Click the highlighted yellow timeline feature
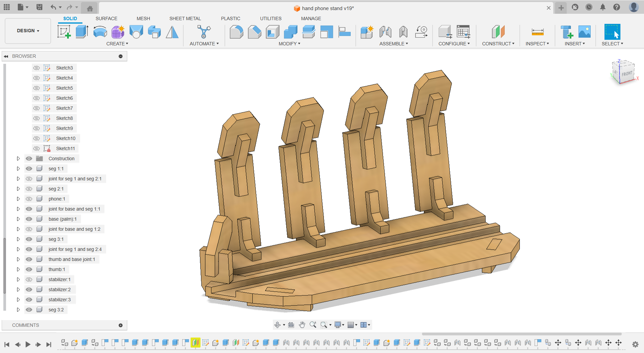The image size is (644, 353). point(195,343)
